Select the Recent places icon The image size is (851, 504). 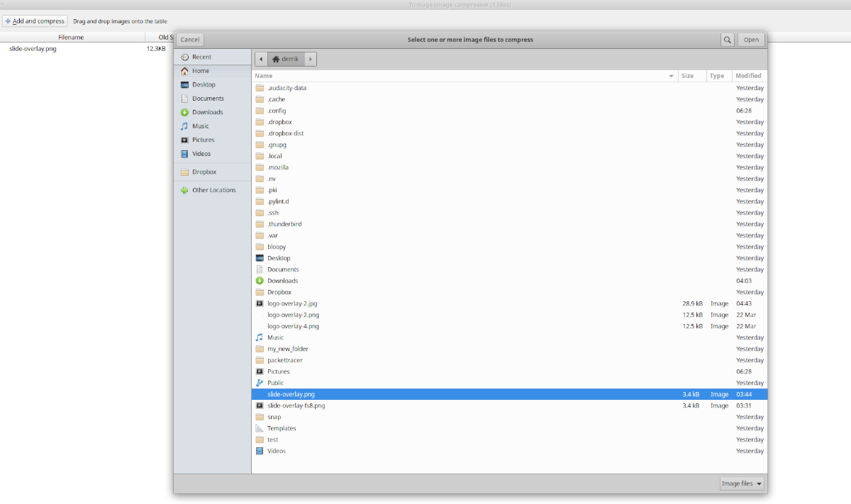[187, 57]
